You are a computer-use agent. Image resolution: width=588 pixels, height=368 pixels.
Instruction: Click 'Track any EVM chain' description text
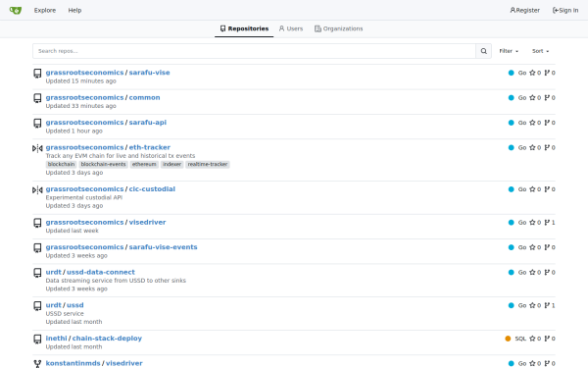[x=121, y=156]
